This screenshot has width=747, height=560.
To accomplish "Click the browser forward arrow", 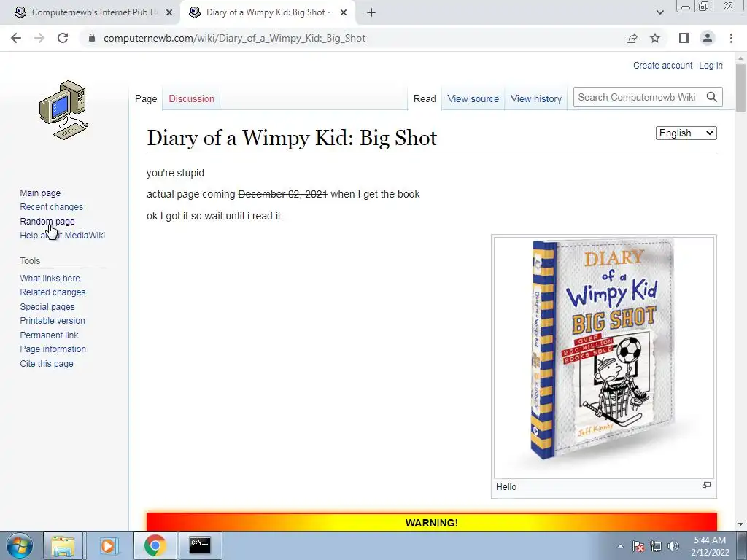I will 39,38.
